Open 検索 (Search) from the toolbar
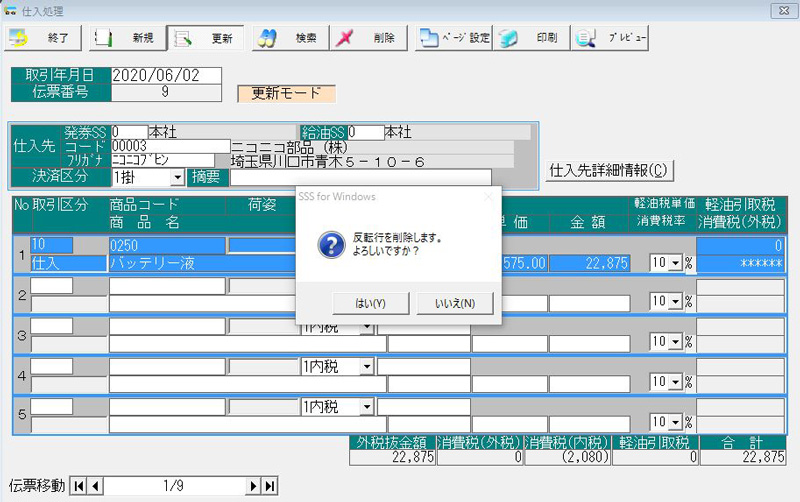The height and width of the screenshot is (502, 800). [x=288, y=39]
